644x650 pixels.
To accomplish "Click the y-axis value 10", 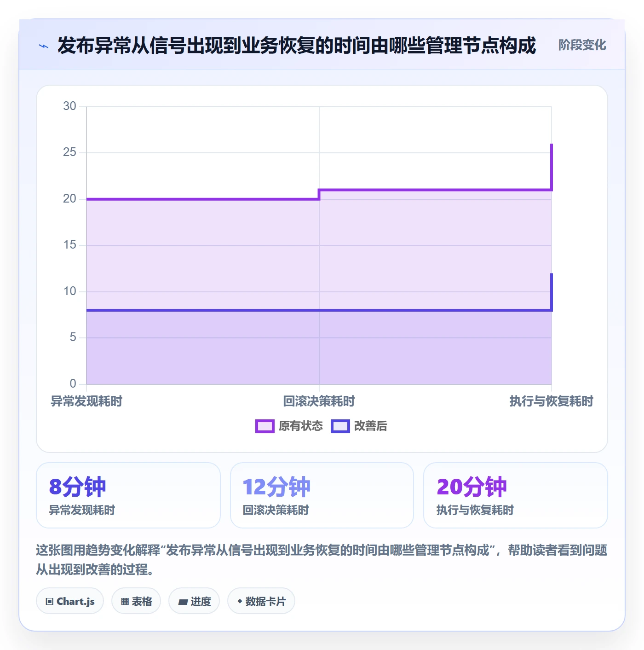I will point(69,291).
